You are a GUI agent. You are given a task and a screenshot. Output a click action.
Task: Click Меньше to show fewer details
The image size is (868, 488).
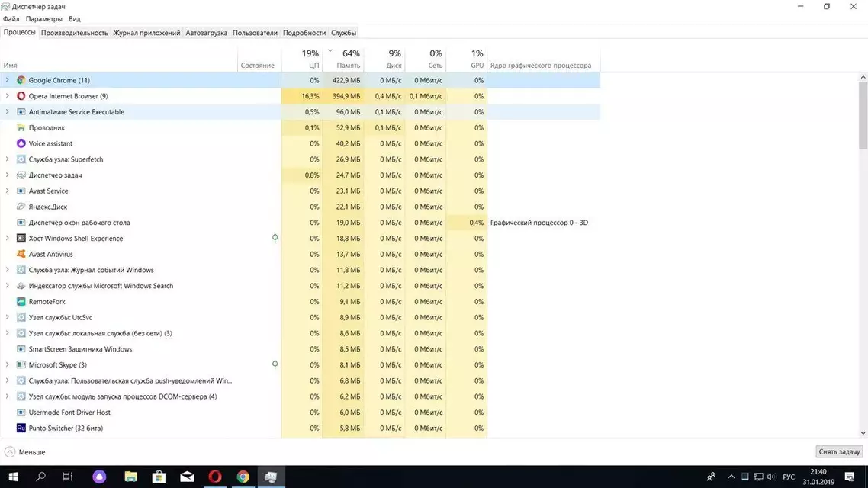pyautogui.click(x=25, y=452)
